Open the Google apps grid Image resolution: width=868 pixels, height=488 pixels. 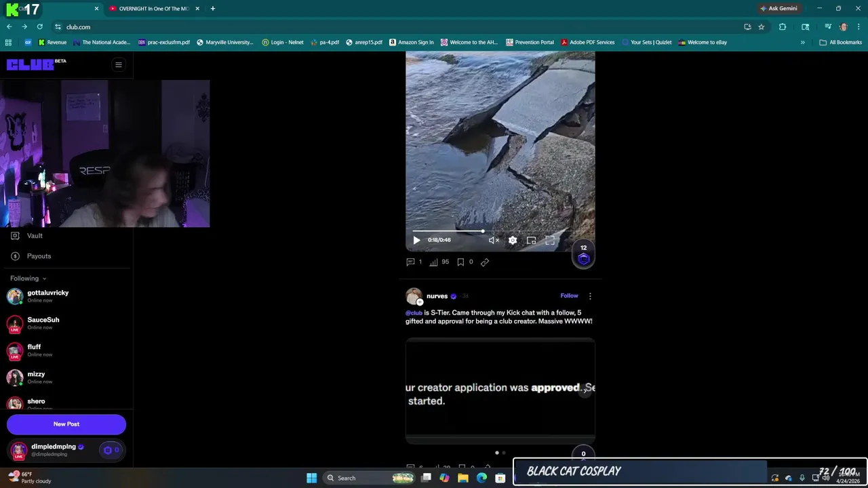[x=8, y=42]
